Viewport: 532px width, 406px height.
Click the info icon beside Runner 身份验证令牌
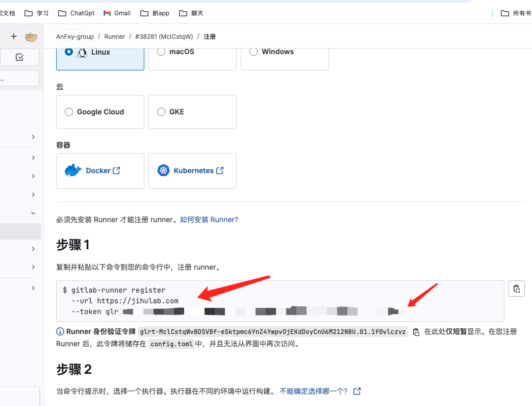coord(60,331)
